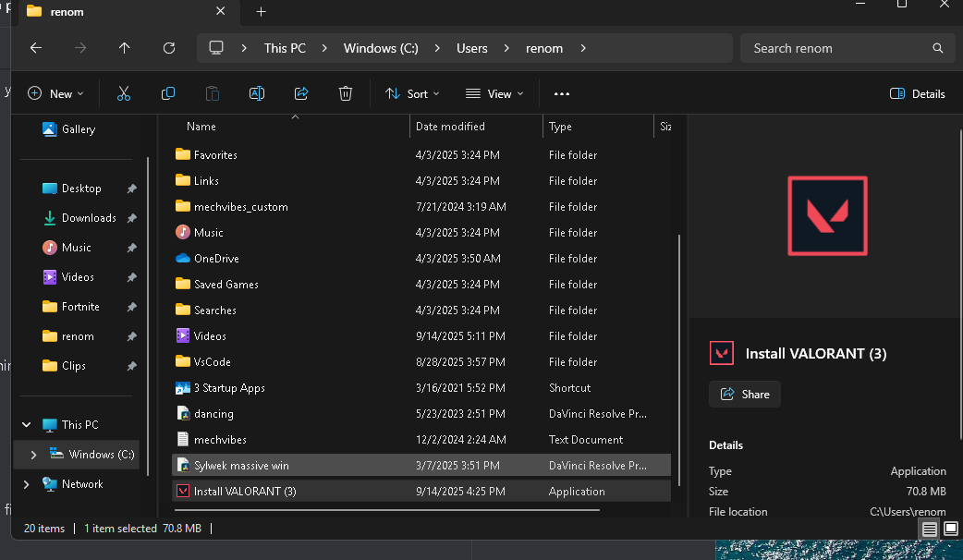Image resolution: width=963 pixels, height=560 pixels.
Task: Select the Saved Games folder
Action: (x=421, y=285)
